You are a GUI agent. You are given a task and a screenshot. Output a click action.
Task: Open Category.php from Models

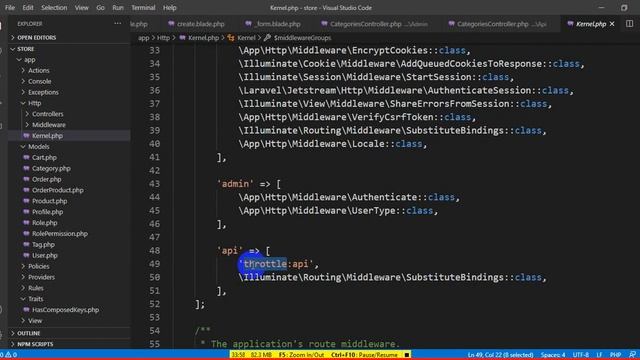pyautogui.click(x=51, y=168)
